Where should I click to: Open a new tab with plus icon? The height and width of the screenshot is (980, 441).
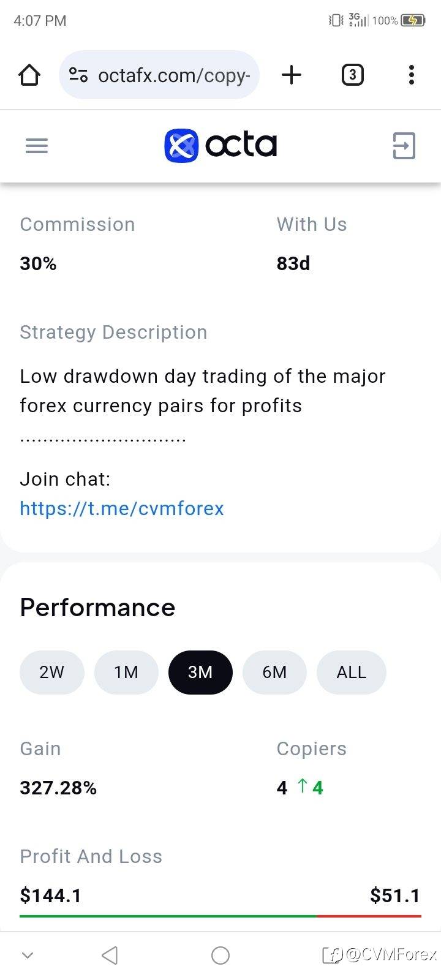coord(292,75)
